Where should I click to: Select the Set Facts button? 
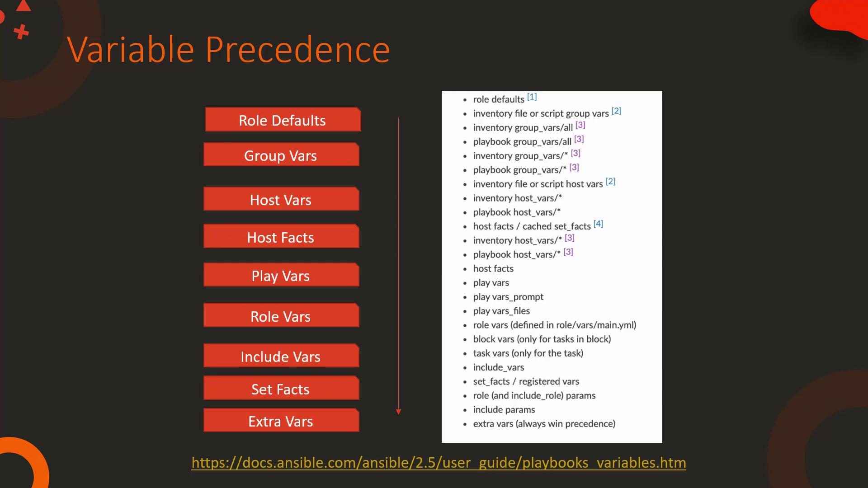(x=280, y=388)
